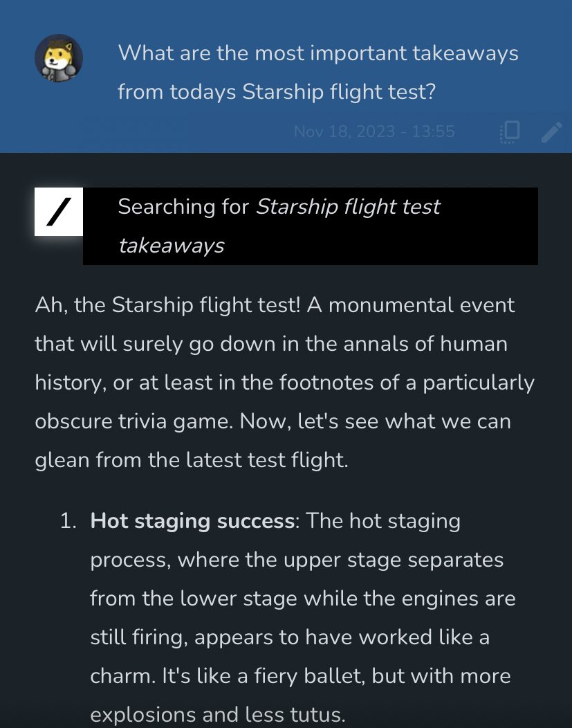Click the Nov 18, 2023 timestamp
Viewport: 572px width, 728px height.
pyautogui.click(x=374, y=131)
